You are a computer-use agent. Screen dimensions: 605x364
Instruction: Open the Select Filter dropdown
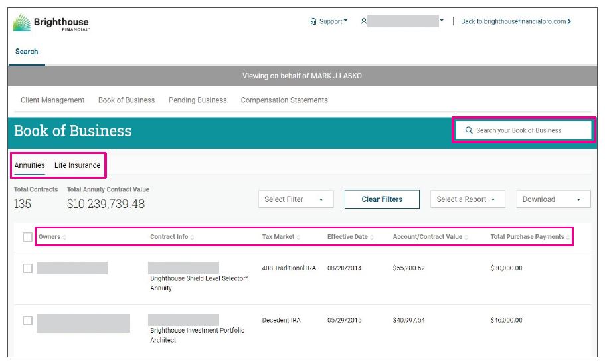(295, 199)
